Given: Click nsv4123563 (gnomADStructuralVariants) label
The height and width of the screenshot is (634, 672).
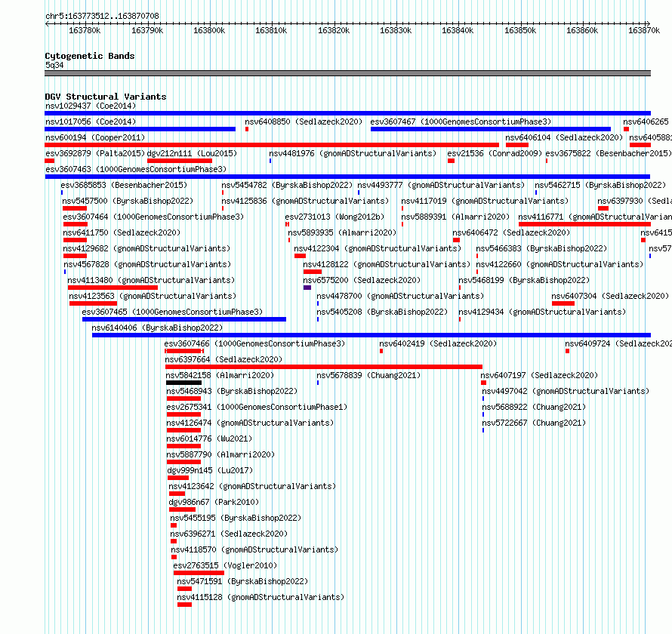Looking at the screenshot, I should point(153,296).
